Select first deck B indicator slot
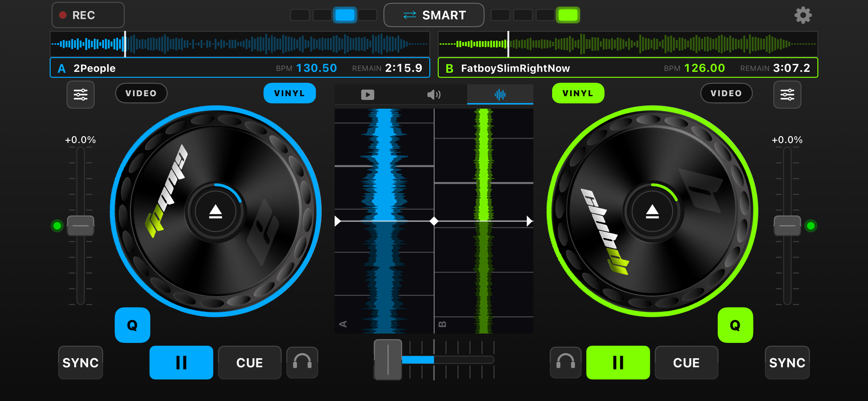 tap(500, 15)
